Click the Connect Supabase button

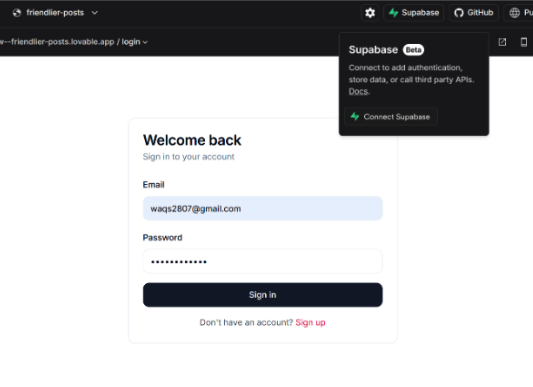pos(391,117)
